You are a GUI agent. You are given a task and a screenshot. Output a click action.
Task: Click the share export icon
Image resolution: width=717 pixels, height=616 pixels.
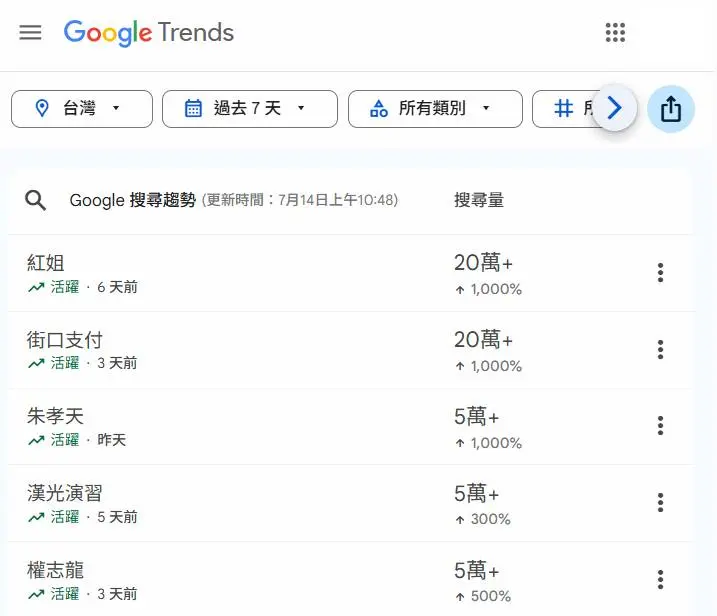671,109
